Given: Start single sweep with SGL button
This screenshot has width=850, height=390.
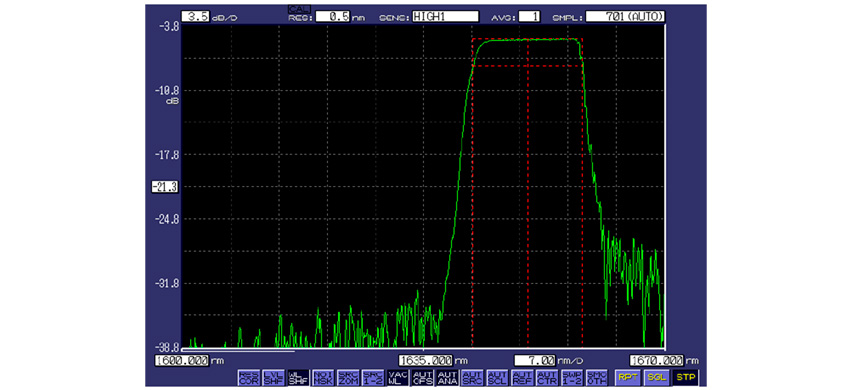Looking at the screenshot, I should click(x=656, y=377).
